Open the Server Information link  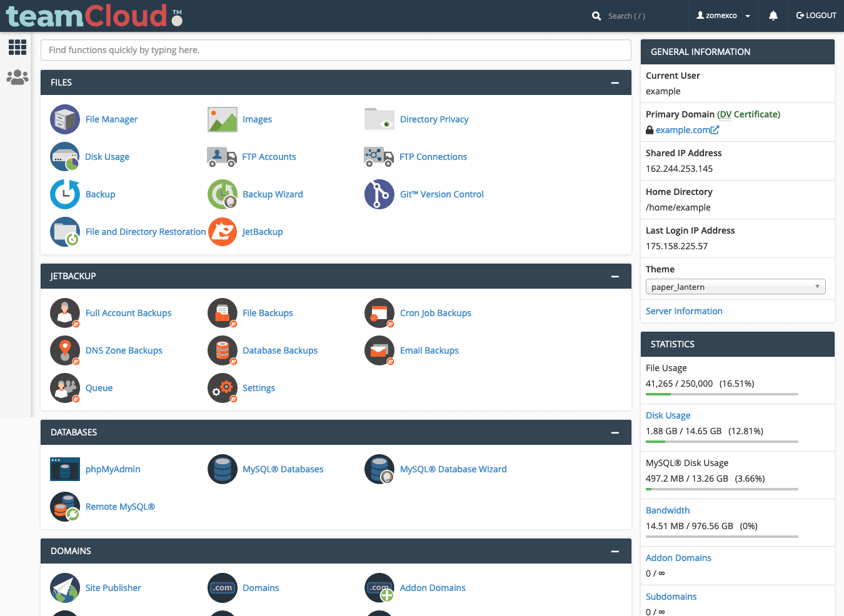pyautogui.click(x=684, y=311)
